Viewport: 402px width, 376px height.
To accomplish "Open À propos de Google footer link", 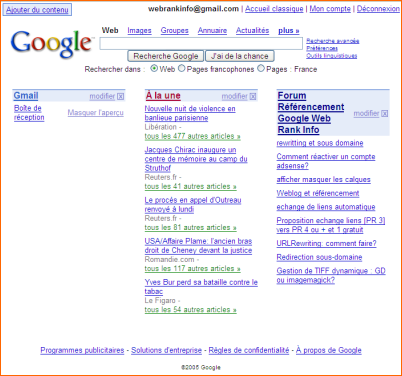I will [329, 350].
